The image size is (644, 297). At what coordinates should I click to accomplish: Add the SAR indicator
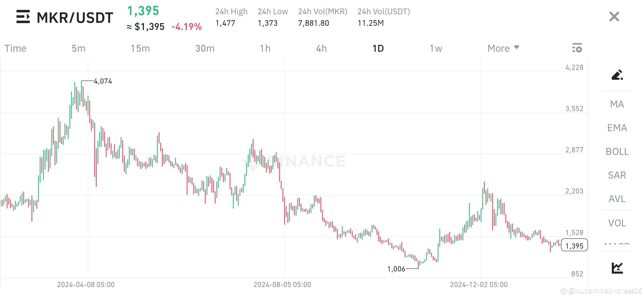click(616, 175)
